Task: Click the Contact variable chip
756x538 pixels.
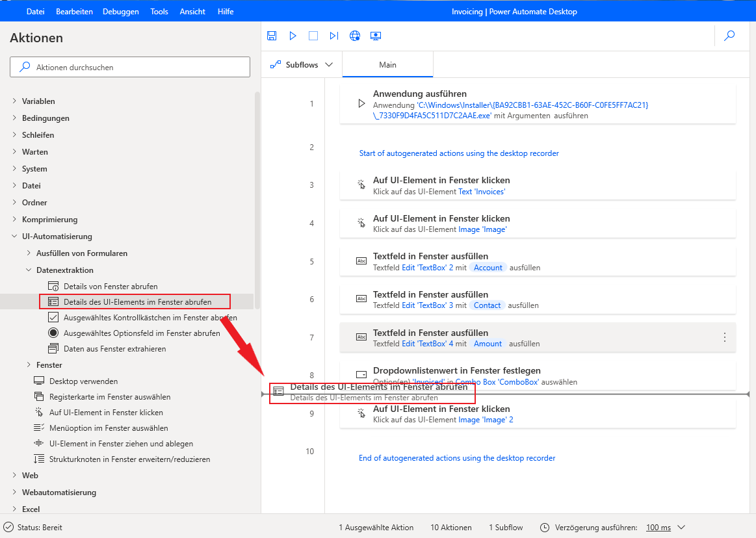Action: coord(487,305)
